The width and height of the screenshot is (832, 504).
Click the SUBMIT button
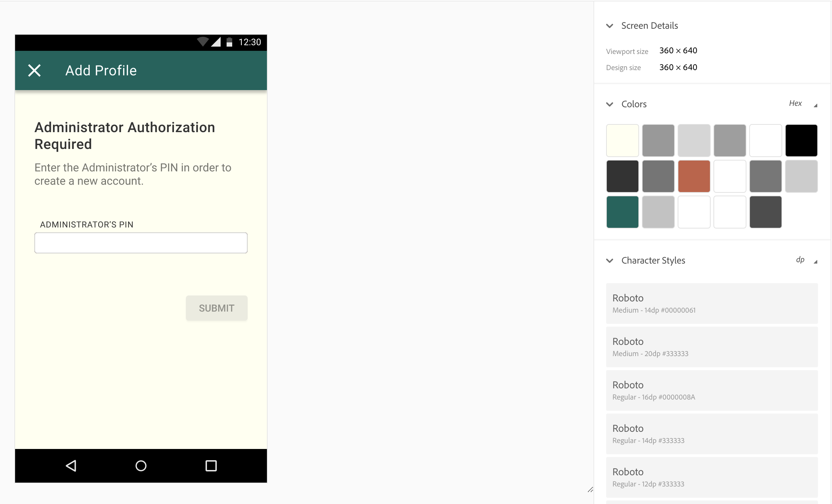(217, 308)
